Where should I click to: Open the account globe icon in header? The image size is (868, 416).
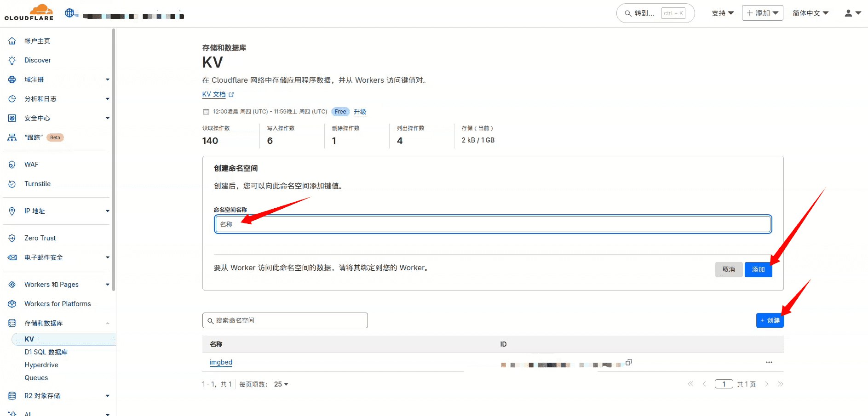coord(69,13)
